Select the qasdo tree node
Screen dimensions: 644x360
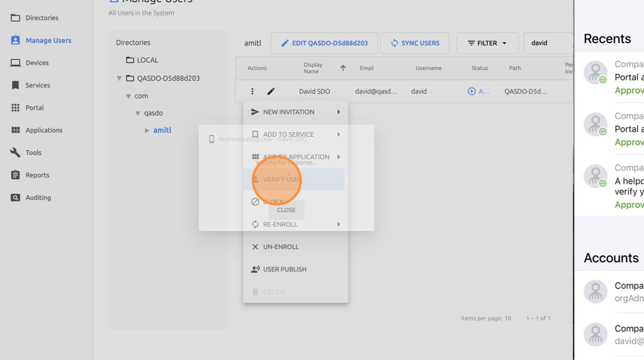click(154, 113)
